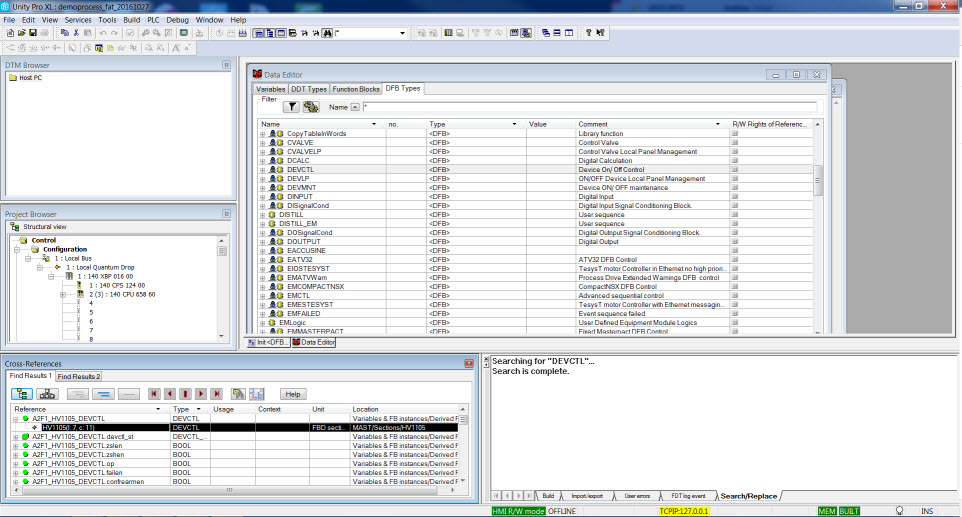Collapse the Configuration node in Project Browser
962x517 pixels.
17,250
